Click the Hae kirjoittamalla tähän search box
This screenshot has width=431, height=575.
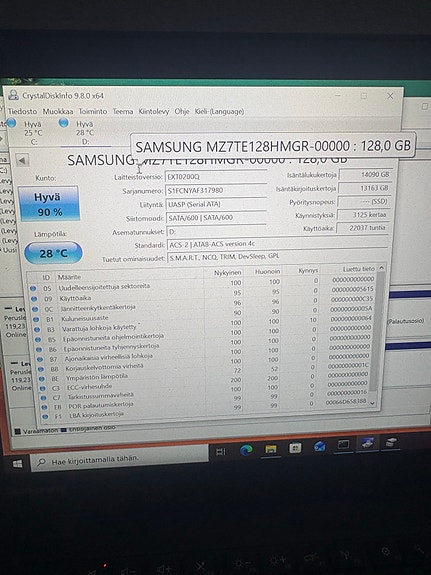119,459
